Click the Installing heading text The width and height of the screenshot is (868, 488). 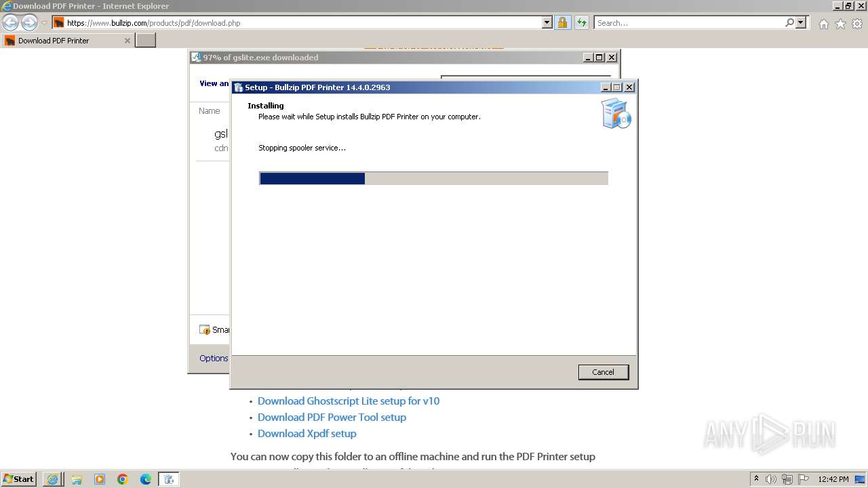click(x=266, y=106)
